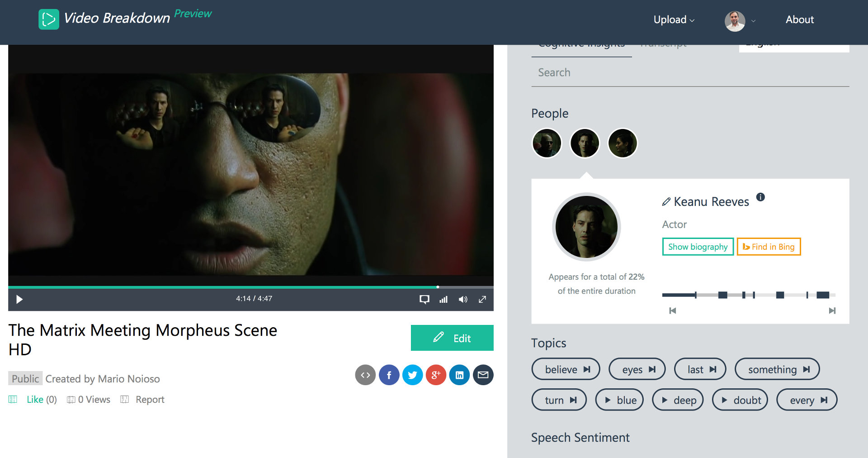Open the Upload dropdown menu
This screenshot has height=458, width=868.
point(674,20)
